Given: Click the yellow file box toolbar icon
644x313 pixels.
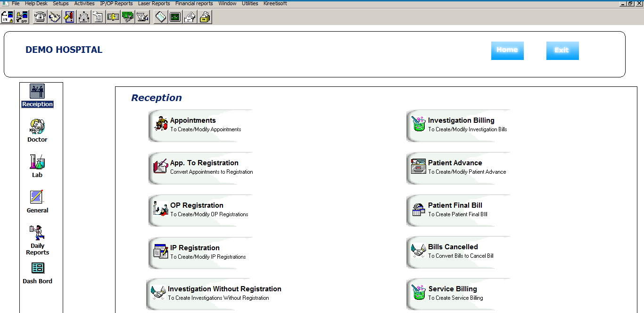Looking at the screenshot, I should pos(205,17).
